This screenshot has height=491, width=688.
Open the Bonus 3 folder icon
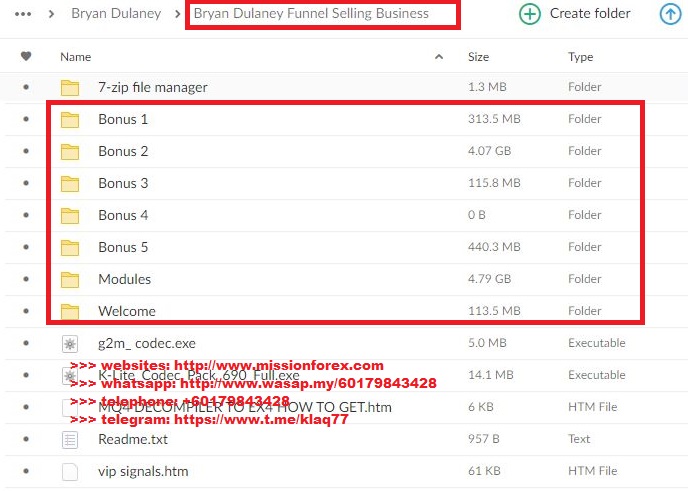point(70,184)
